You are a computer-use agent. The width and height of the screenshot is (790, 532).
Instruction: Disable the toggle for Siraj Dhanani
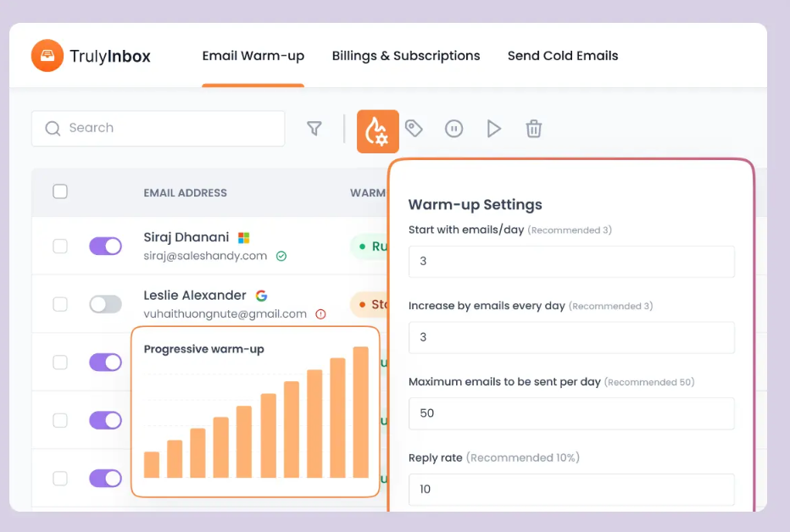tap(105, 247)
